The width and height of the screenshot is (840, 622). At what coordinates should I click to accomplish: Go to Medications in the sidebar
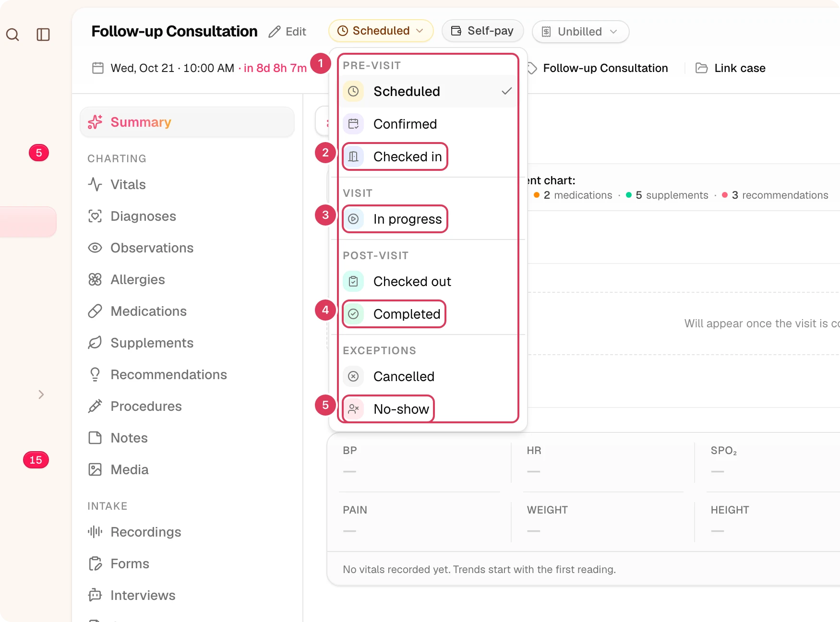[x=187, y=311]
